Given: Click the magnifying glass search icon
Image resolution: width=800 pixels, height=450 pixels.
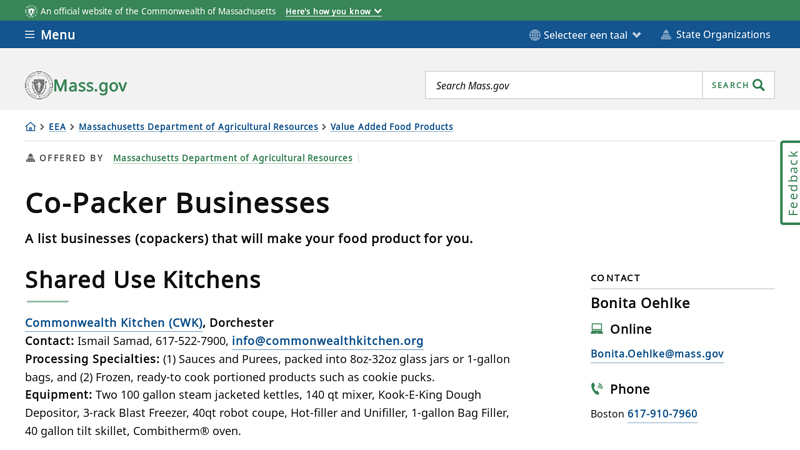Looking at the screenshot, I should pos(759,85).
